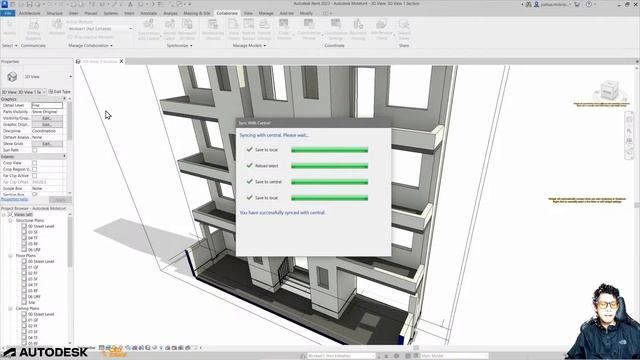Open the Worksets dialog icon

(x=57, y=25)
